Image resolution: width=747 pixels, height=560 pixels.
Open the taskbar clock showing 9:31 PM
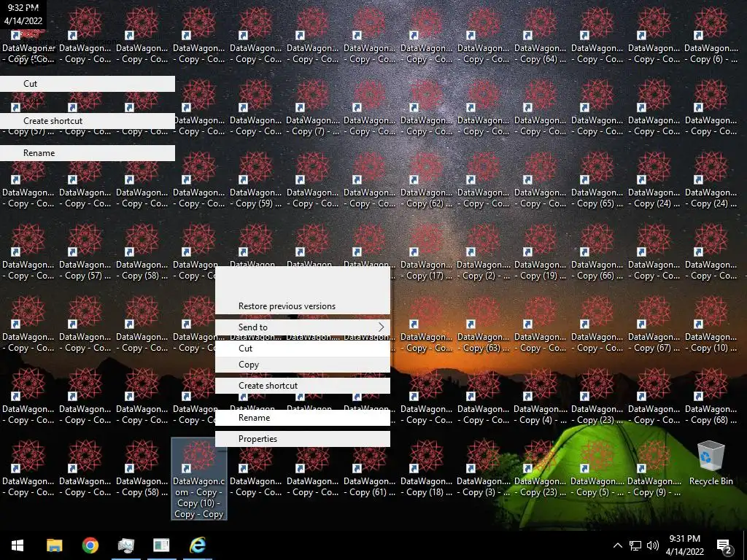pos(684,545)
